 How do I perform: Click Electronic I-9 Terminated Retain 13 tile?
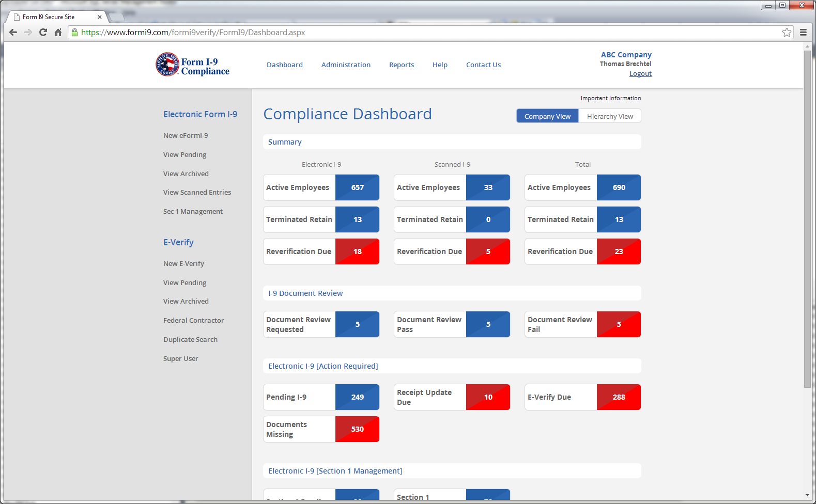click(x=321, y=219)
